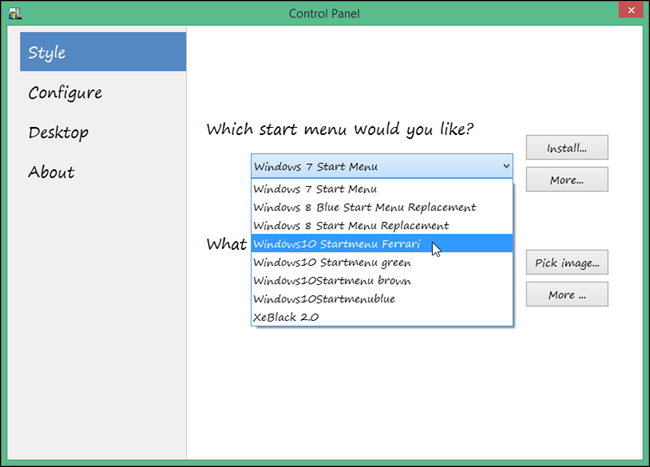Screen dimensions: 650x467
Task: Open the About page
Action: pos(103,172)
